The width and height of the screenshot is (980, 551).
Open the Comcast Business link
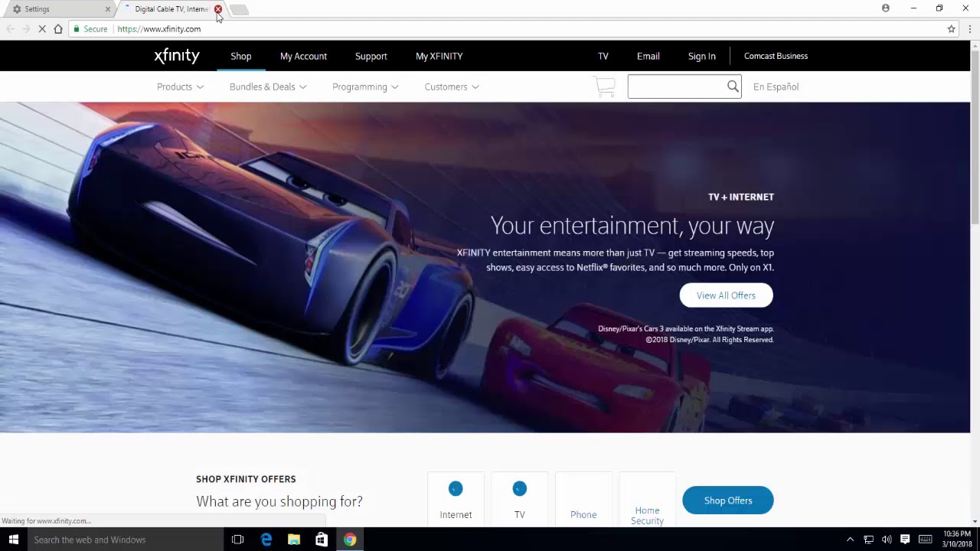tap(776, 56)
